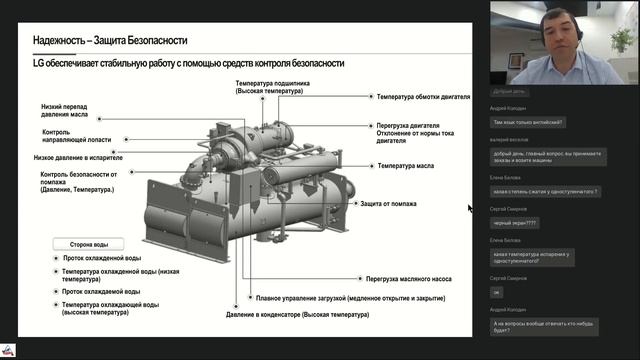The width and height of the screenshot is (640, 360).
Task: Click bullet 'Температура охлаждающей воды (высокая температура)'
Action: [x=110, y=309]
